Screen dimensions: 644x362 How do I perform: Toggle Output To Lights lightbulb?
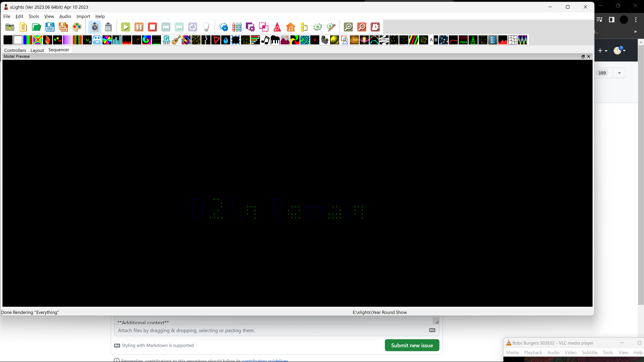click(x=206, y=27)
